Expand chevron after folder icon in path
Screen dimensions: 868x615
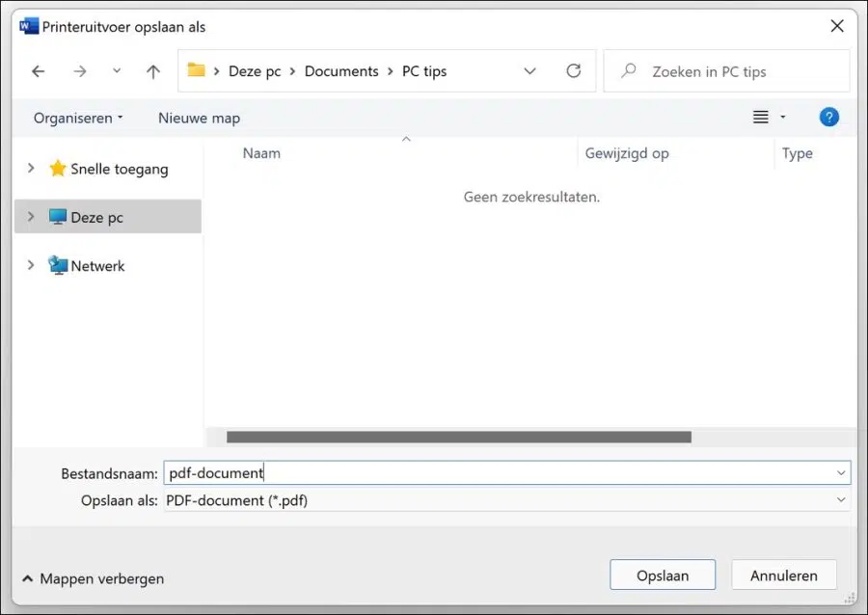[x=216, y=71]
